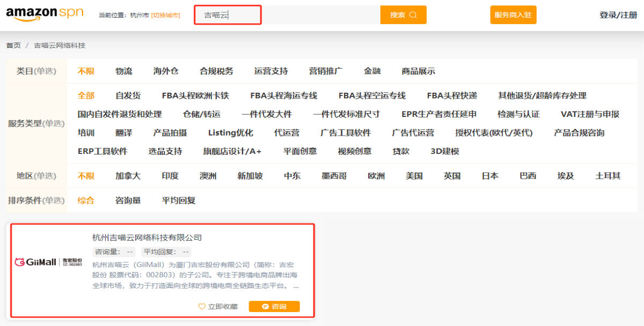
Task: Select 海外仓 category filter
Action: (166, 71)
